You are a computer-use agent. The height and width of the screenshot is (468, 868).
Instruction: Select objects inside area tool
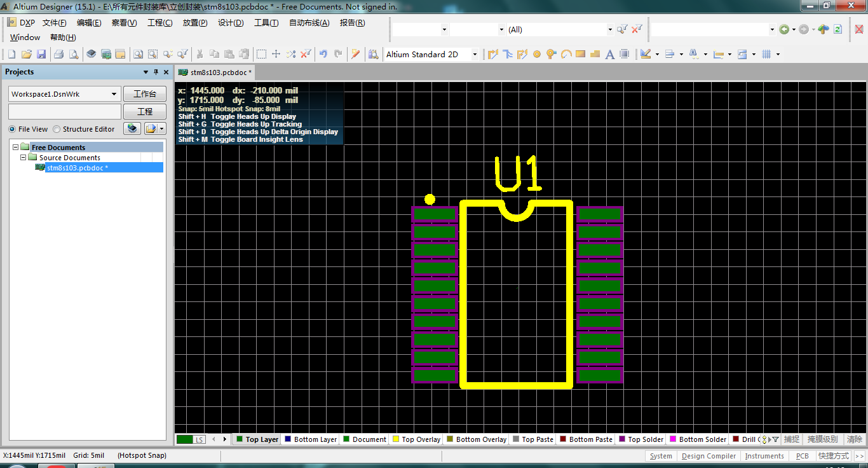point(261,54)
